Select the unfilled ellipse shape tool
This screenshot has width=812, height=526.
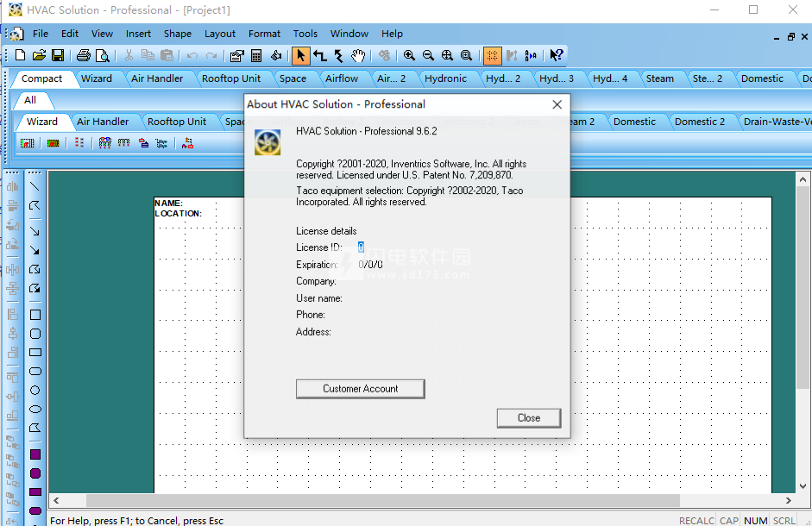click(x=35, y=410)
